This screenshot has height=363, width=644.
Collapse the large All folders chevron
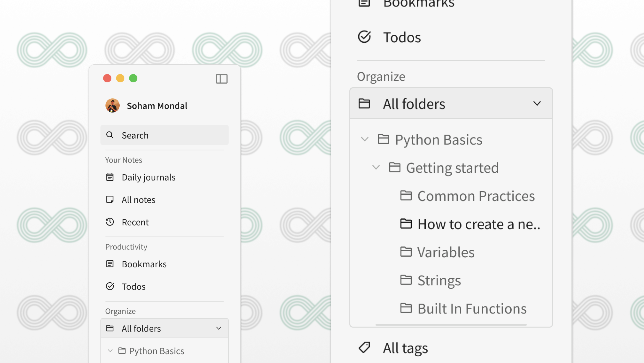pyautogui.click(x=537, y=104)
